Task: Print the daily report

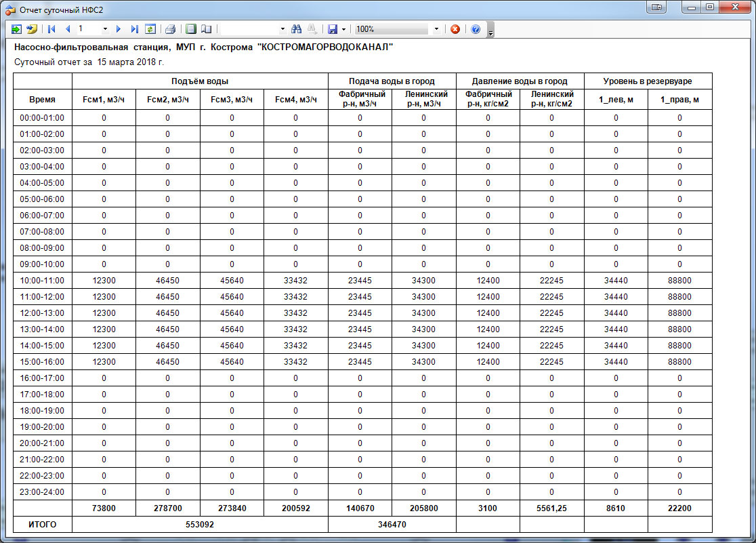Action: tap(170, 29)
